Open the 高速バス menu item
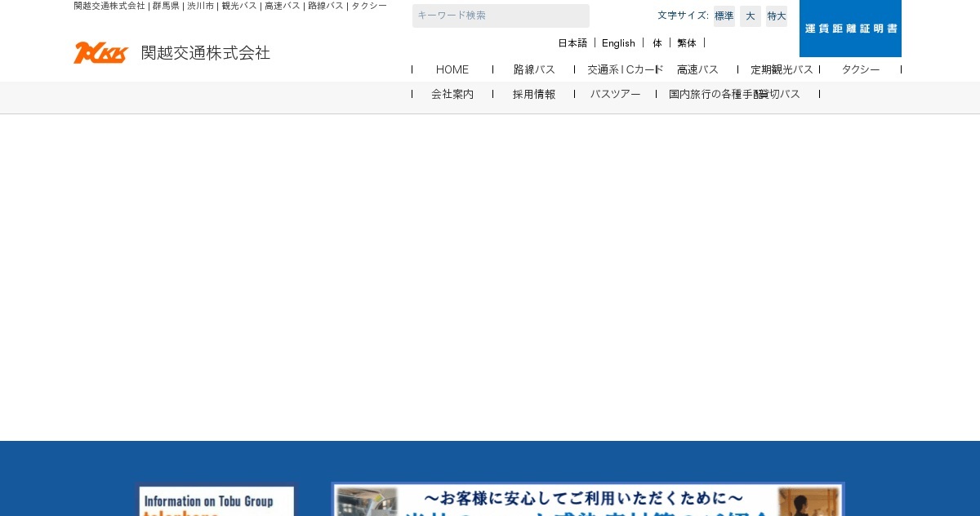 (x=697, y=69)
